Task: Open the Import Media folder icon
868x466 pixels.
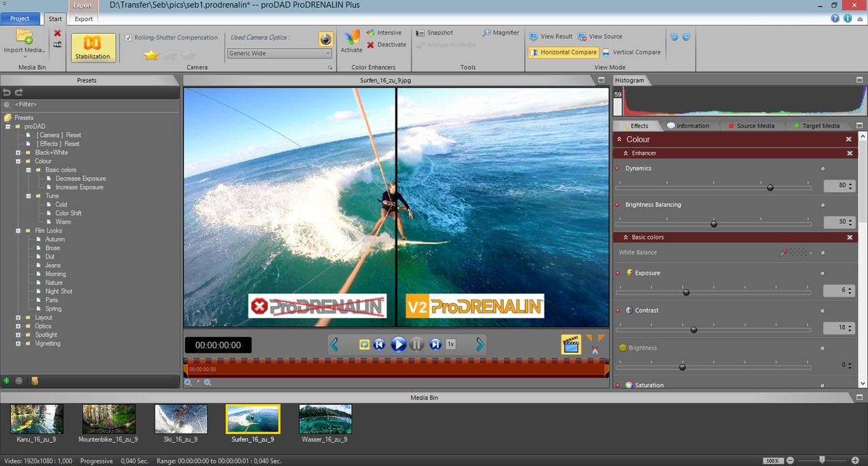Action: pos(24,37)
